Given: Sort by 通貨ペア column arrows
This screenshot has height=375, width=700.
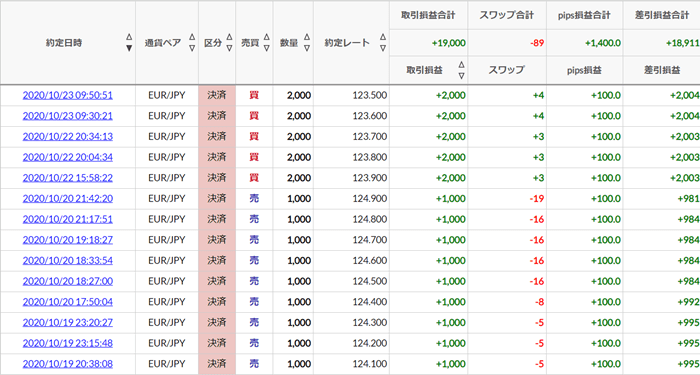Looking at the screenshot, I should click(192, 42).
